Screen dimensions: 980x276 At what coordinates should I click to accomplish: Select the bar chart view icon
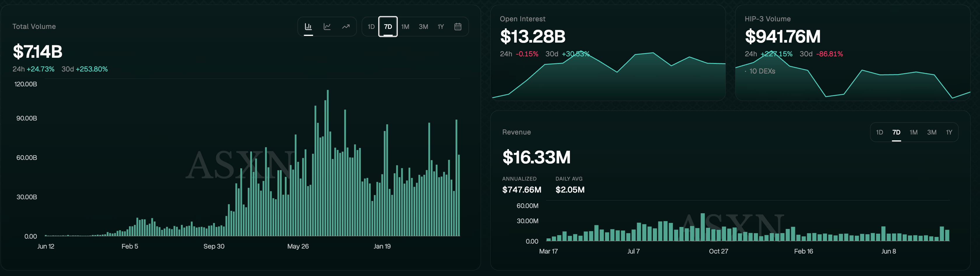pyautogui.click(x=308, y=27)
